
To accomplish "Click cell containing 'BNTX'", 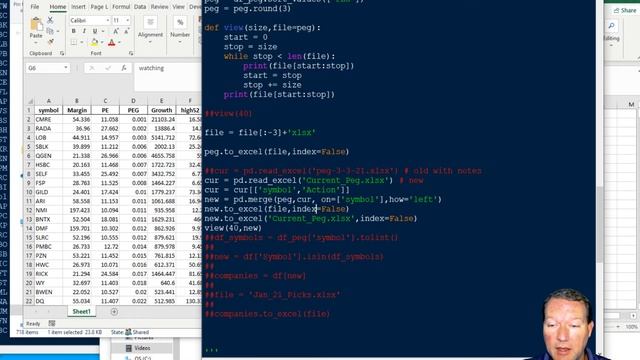I will tap(49, 220).
